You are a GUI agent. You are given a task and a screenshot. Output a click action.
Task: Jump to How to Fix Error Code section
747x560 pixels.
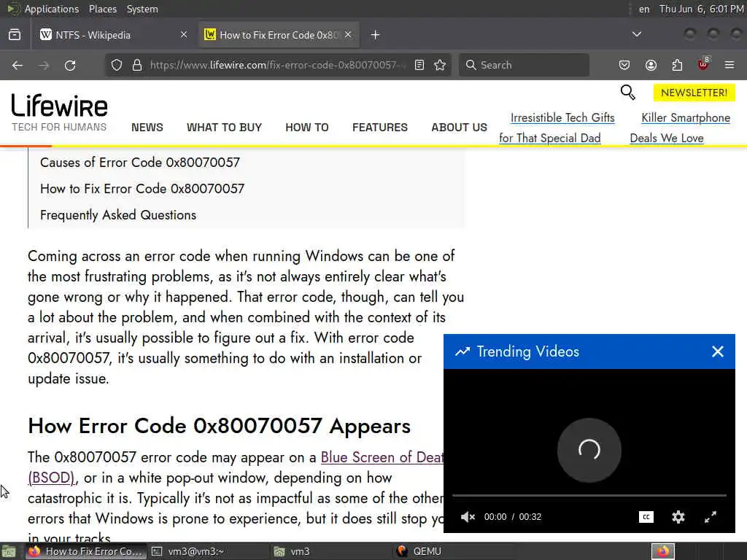pyautogui.click(x=142, y=189)
